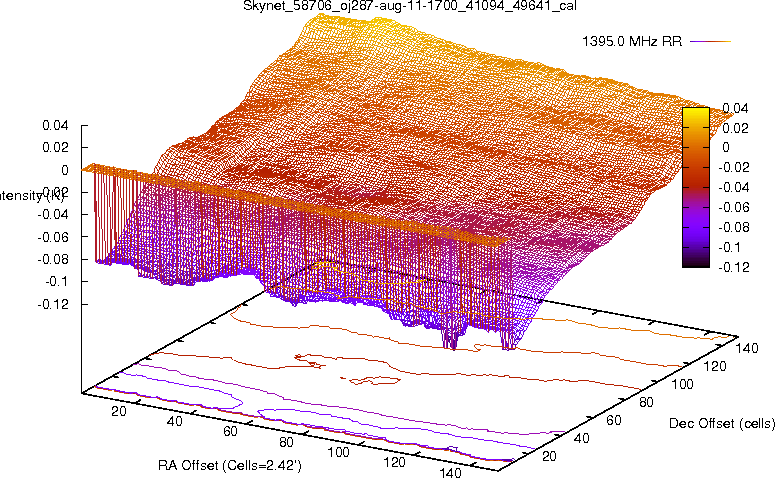The width and height of the screenshot is (775, 478).
Task: Click the legend label 1395.0 MHz RR
Action: 632,42
